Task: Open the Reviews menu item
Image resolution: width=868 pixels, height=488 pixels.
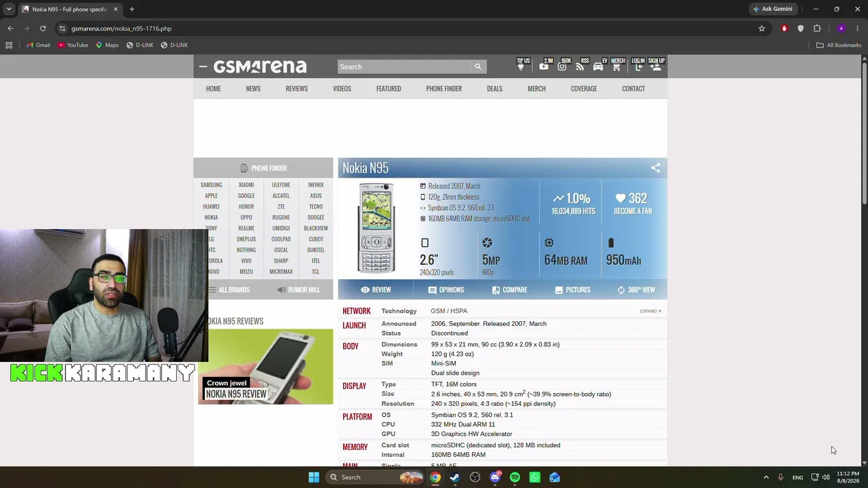Action: [x=296, y=89]
